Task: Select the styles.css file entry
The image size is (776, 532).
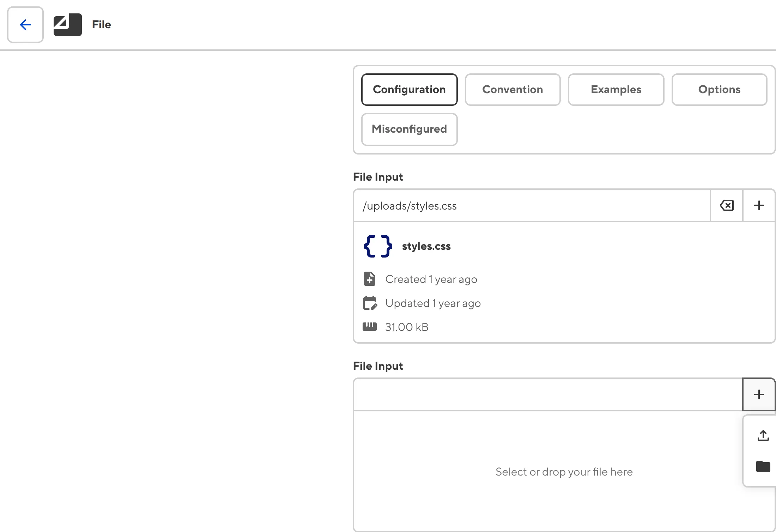Action: [x=426, y=246]
